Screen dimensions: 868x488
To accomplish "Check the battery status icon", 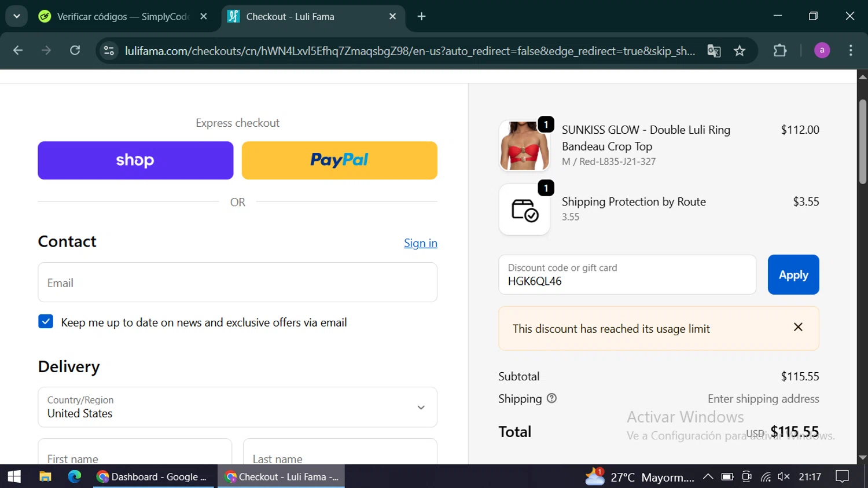I will [x=727, y=476].
